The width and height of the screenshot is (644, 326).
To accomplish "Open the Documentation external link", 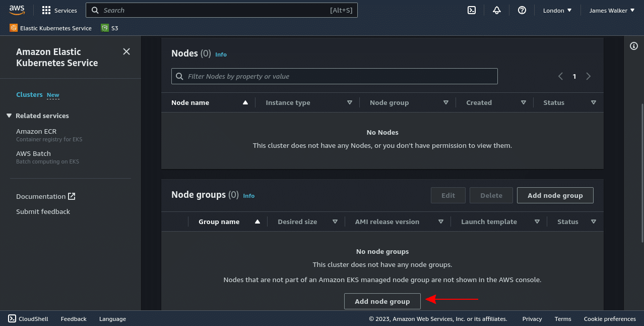I will click(45, 196).
